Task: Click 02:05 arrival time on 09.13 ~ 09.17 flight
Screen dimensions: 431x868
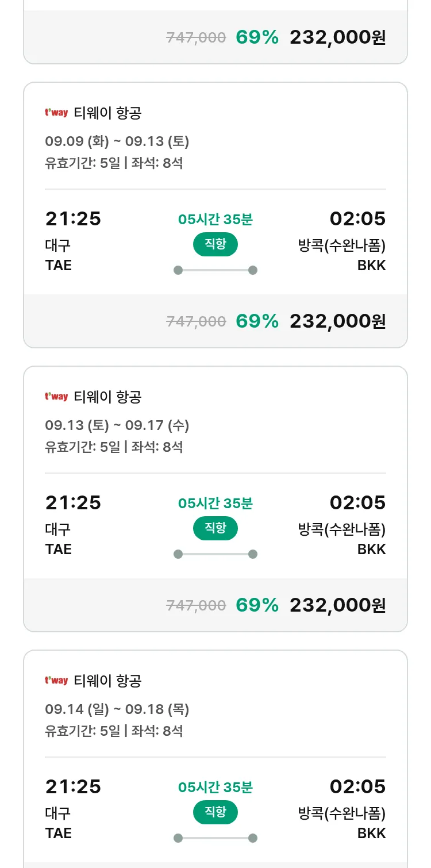Action: point(357,503)
